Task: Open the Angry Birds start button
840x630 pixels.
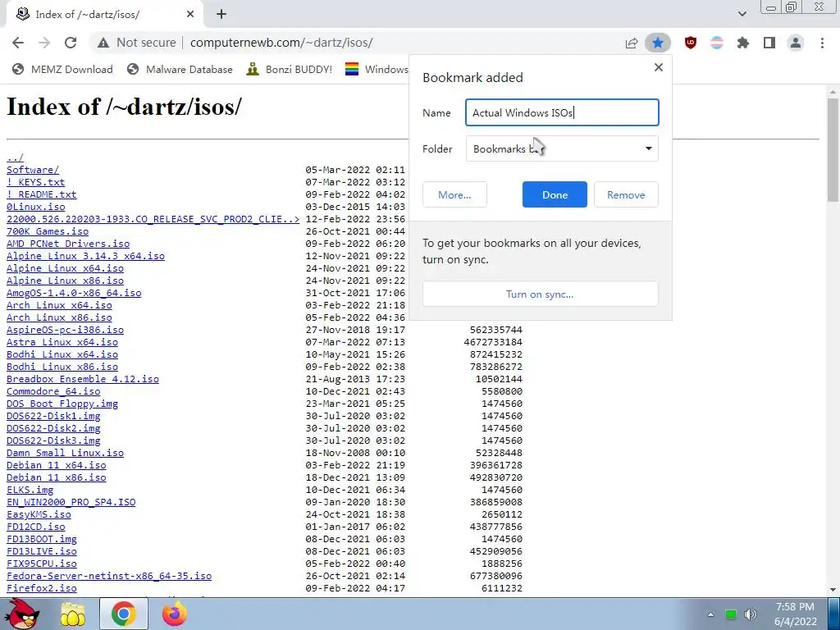Action: 21,614
